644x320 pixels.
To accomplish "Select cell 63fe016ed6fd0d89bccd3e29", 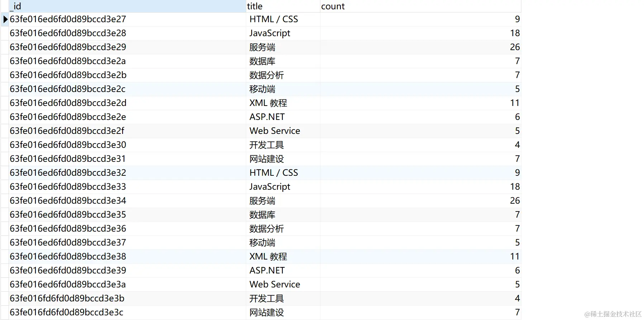I will [127, 47].
